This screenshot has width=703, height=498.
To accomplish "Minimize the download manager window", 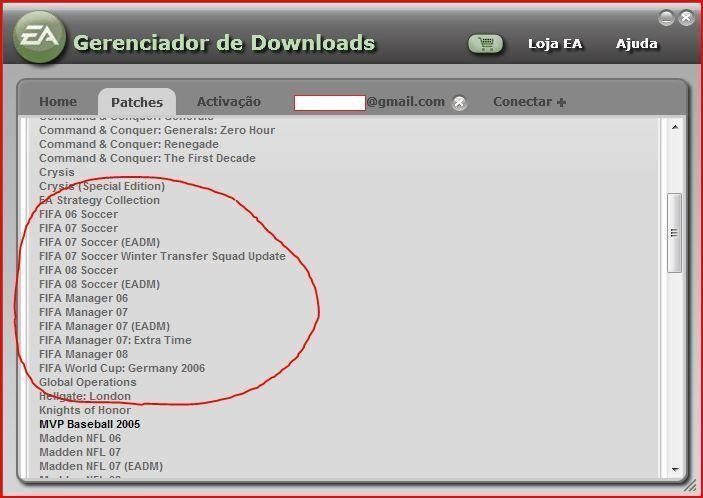I will click(x=666, y=17).
